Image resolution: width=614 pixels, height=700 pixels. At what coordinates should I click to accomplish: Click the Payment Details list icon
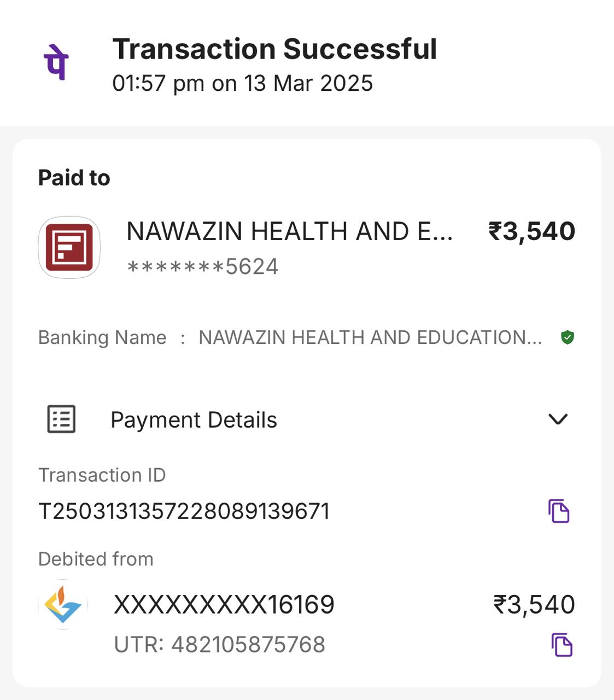tap(61, 419)
